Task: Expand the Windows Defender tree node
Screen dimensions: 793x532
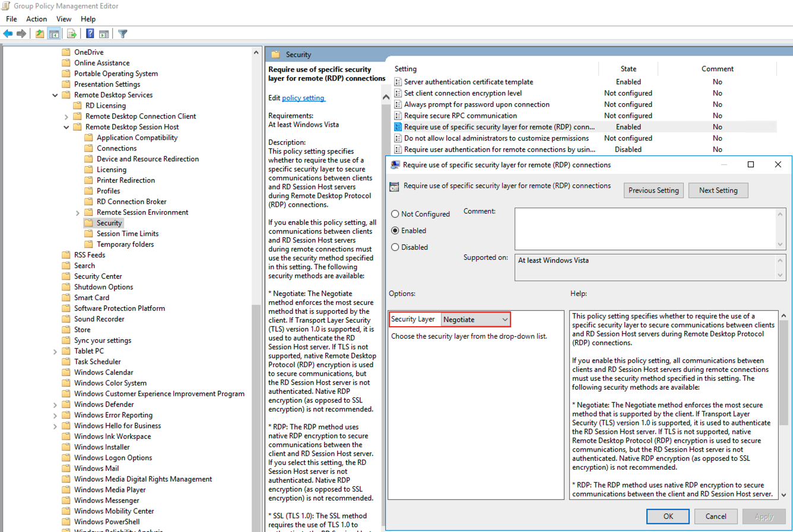Action: click(x=55, y=405)
